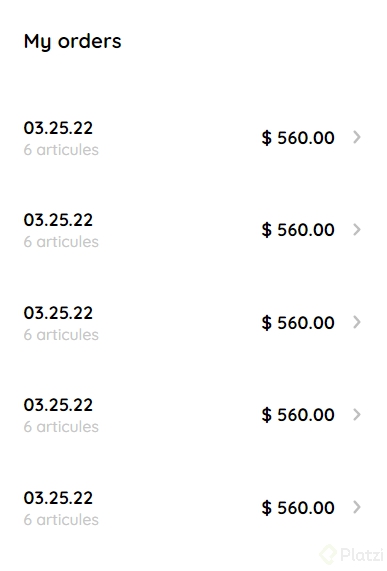Select the last order's $ 560.00 total
The width and height of the screenshot is (387, 571).
pos(298,508)
